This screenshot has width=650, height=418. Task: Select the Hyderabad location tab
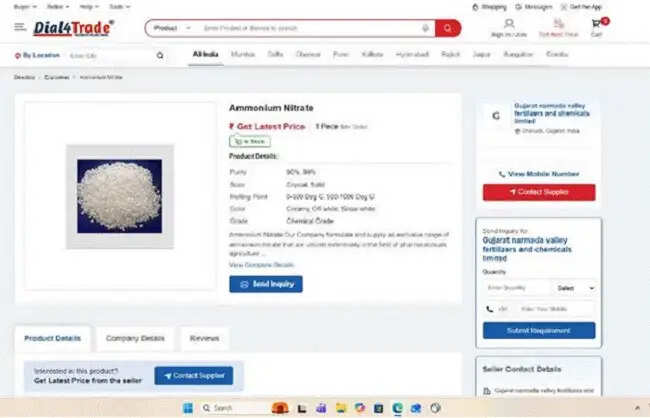tap(412, 54)
